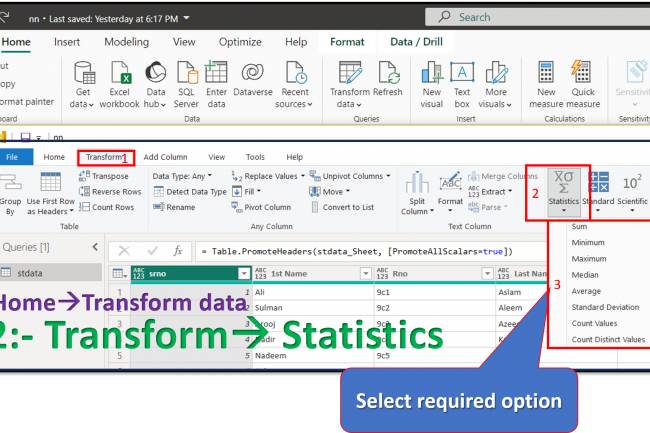The image size is (650, 433).
Task: Click Count Rows
Action: click(x=107, y=207)
